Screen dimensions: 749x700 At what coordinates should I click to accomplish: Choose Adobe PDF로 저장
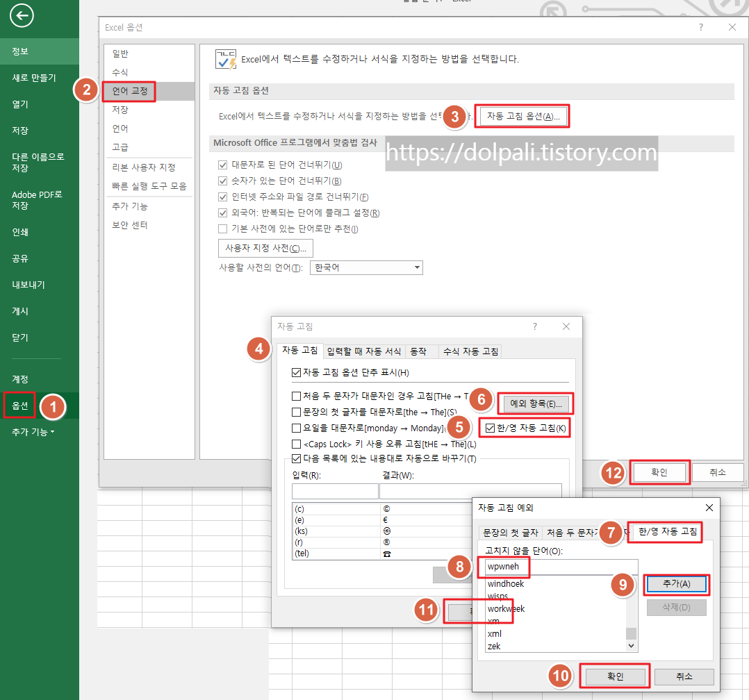point(40,200)
